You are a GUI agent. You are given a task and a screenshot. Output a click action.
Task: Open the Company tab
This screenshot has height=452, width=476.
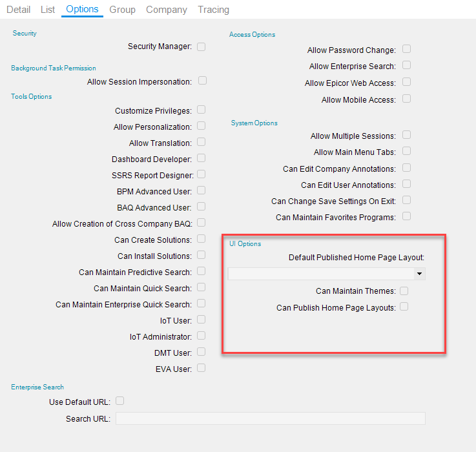click(167, 10)
